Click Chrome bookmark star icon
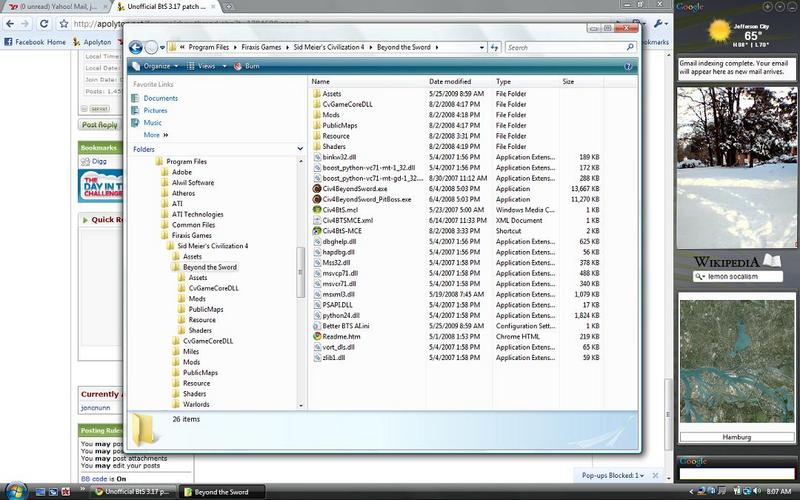Screen dimensions: 800x500 pyautogui.click(x=64, y=24)
